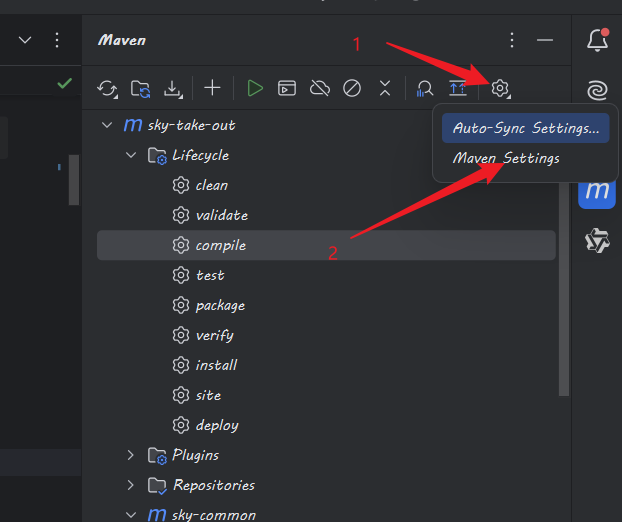
Task: Open the star-shaped plugin sidebar icon
Action: (597, 240)
